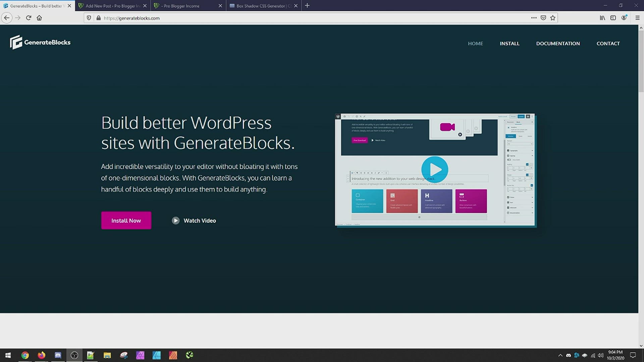This screenshot has width=644, height=362.
Task: Bookmark this page with star
Action: coord(553,18)
